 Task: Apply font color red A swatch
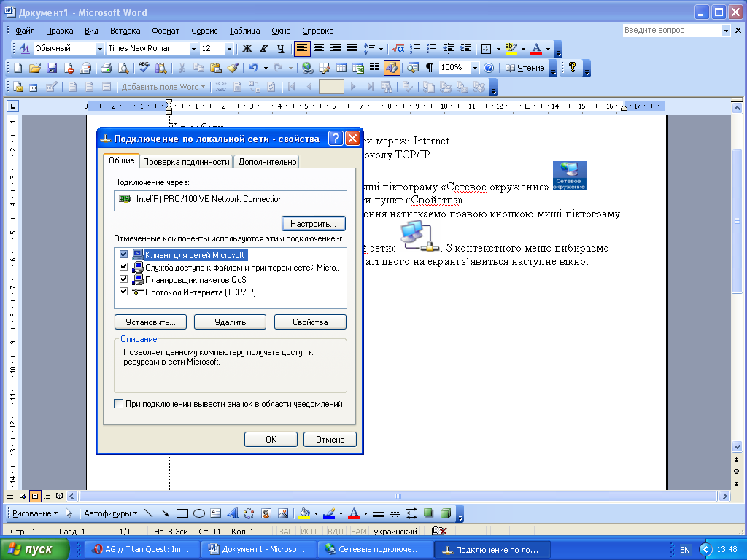click(x=536, y=49)
